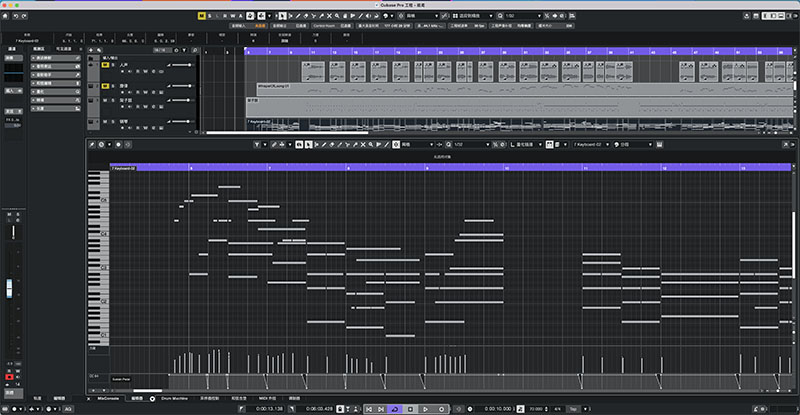Screen dimensions: 800x415
Task: Open grid type dropdown in main toolbar
Action: 473,16
